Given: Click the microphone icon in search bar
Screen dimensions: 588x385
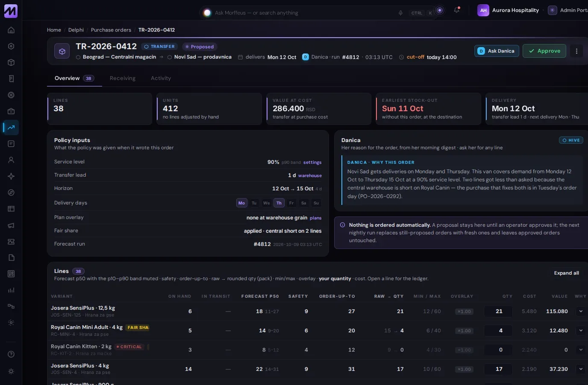Looking at the screenshot, I should click(x=400, y=13).
